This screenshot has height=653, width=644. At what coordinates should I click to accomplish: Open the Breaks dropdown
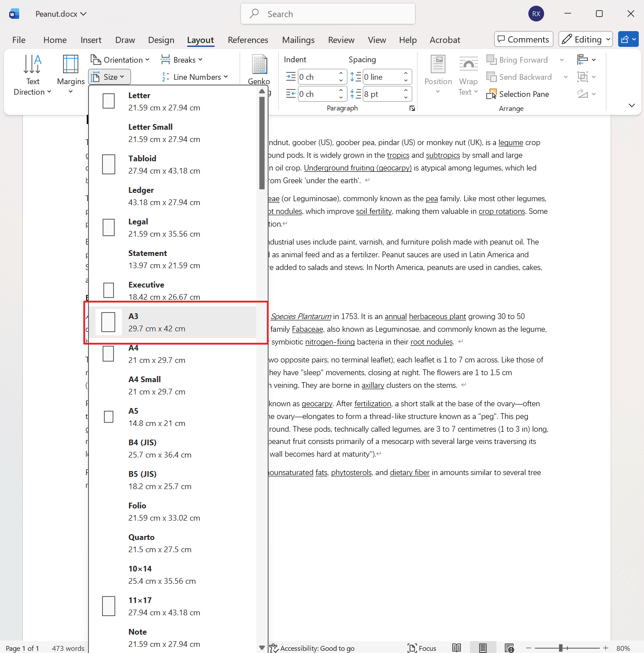pos(181,60)
